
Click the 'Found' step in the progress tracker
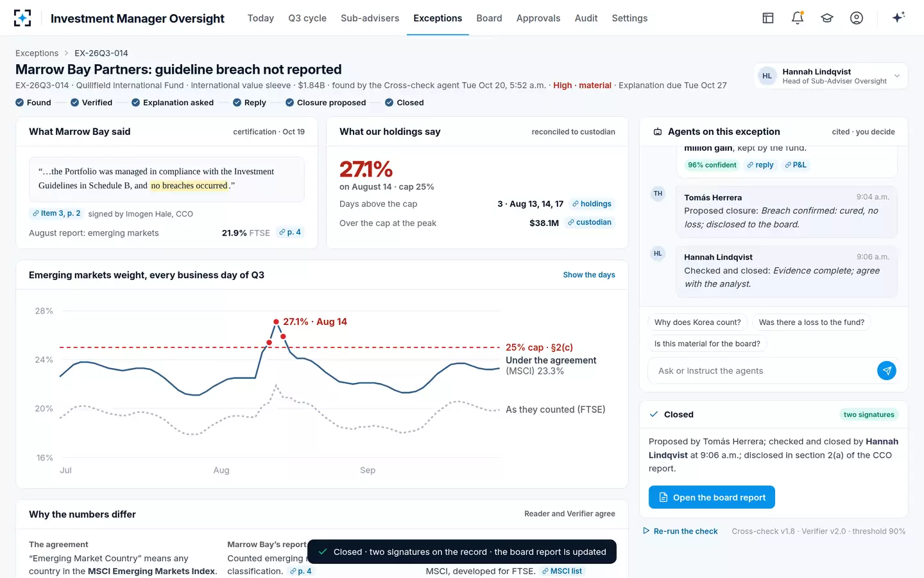click(33, 103)
